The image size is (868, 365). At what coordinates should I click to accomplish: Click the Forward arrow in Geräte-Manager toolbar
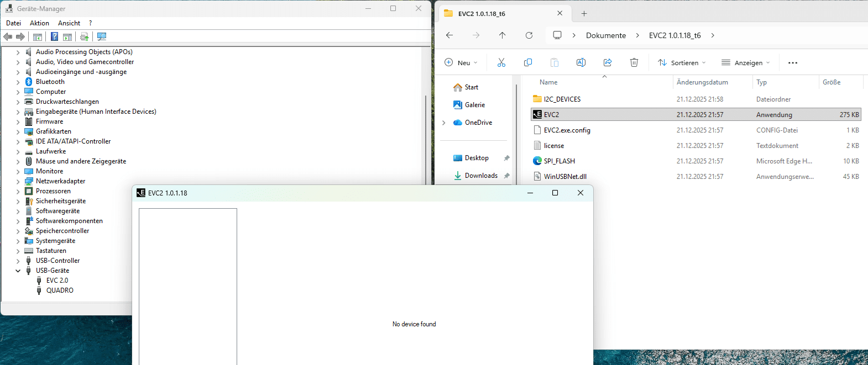coord(20,36)
